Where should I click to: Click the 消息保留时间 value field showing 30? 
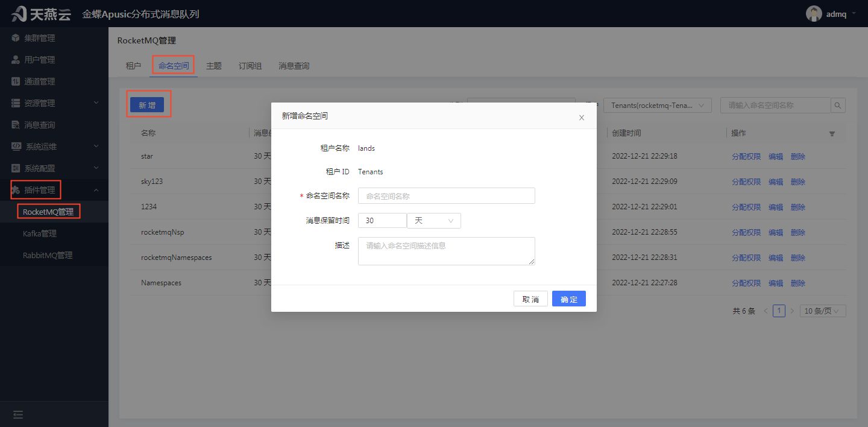(x=382, y=221)
